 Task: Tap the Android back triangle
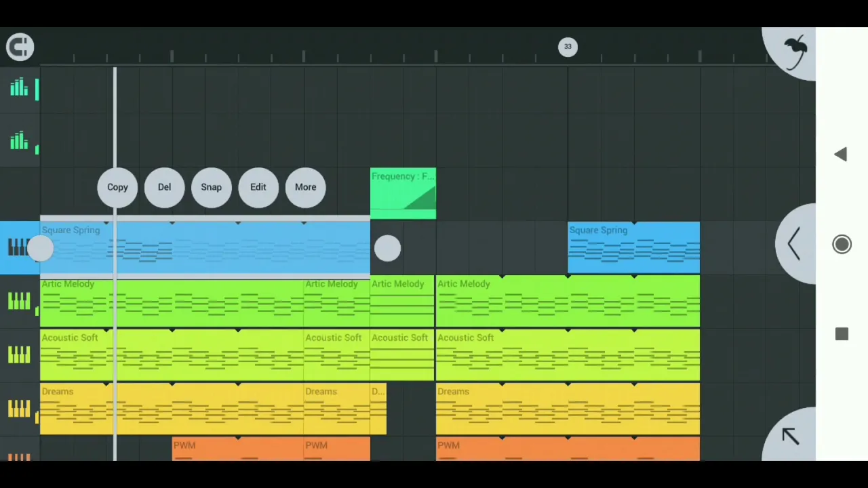[x=841, y=155]
